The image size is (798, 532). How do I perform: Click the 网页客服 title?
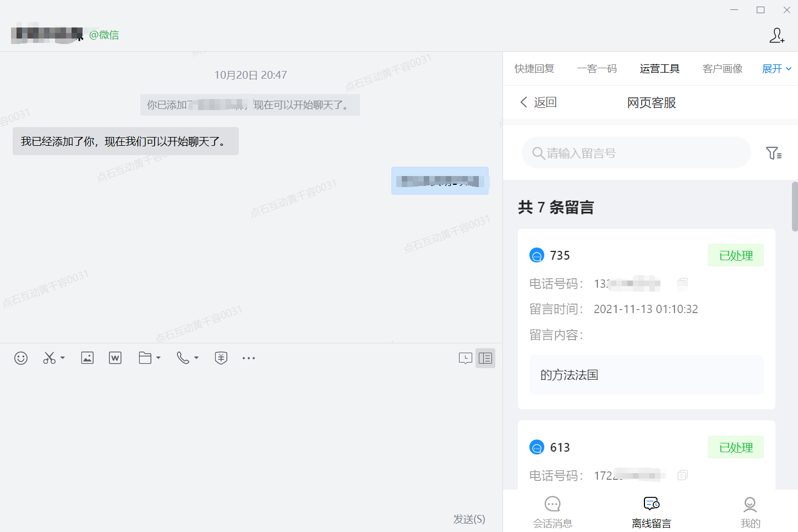pyautogui.click(x=652, y=103)
